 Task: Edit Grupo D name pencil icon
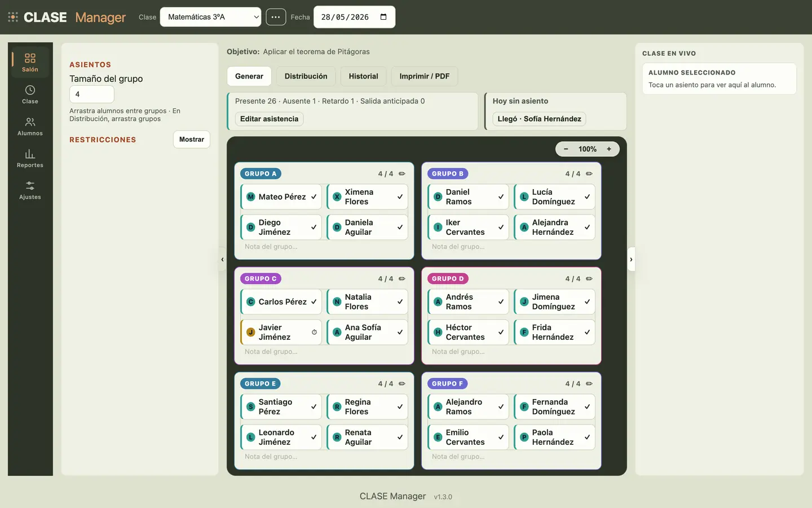click(x=589, y=279)
